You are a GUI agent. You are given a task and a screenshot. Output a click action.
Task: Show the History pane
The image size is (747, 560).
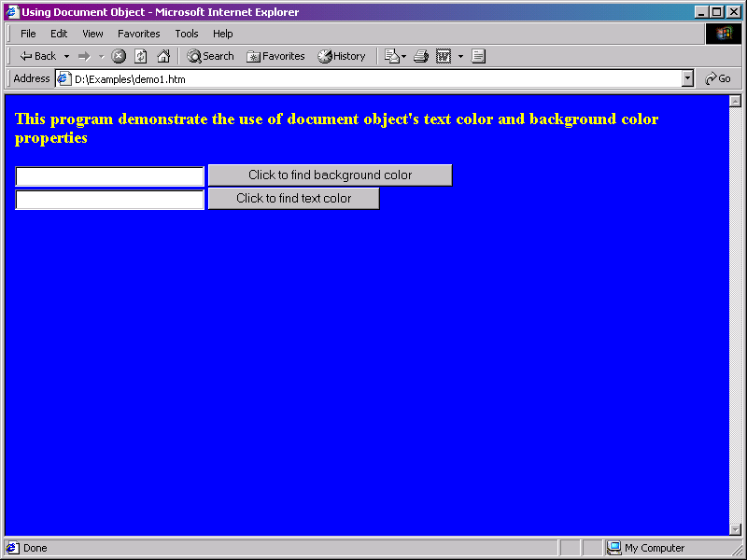point(342,56)
